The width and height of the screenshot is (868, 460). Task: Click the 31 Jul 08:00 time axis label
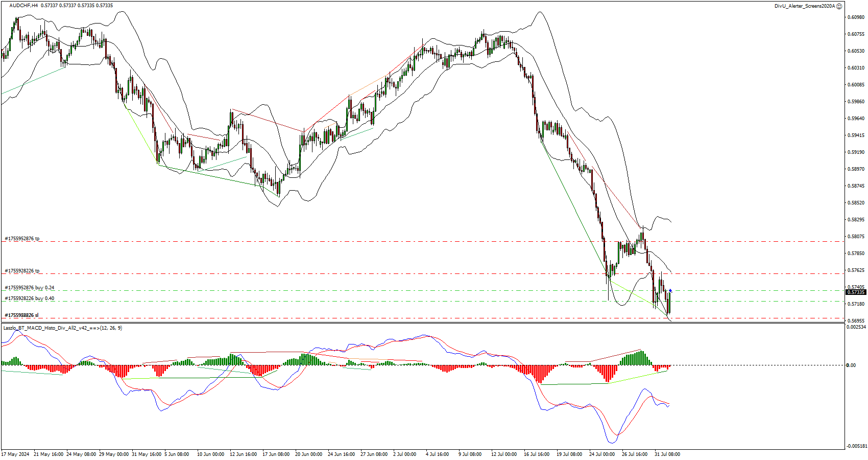667,454
